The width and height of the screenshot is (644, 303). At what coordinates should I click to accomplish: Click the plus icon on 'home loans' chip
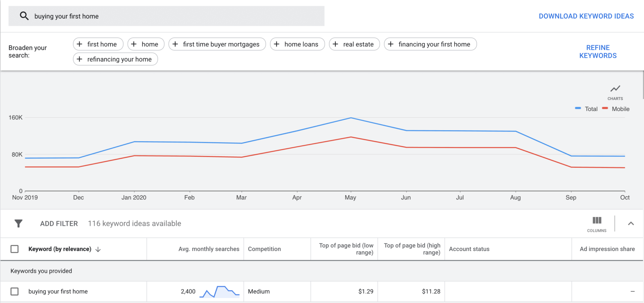(277, 44)
